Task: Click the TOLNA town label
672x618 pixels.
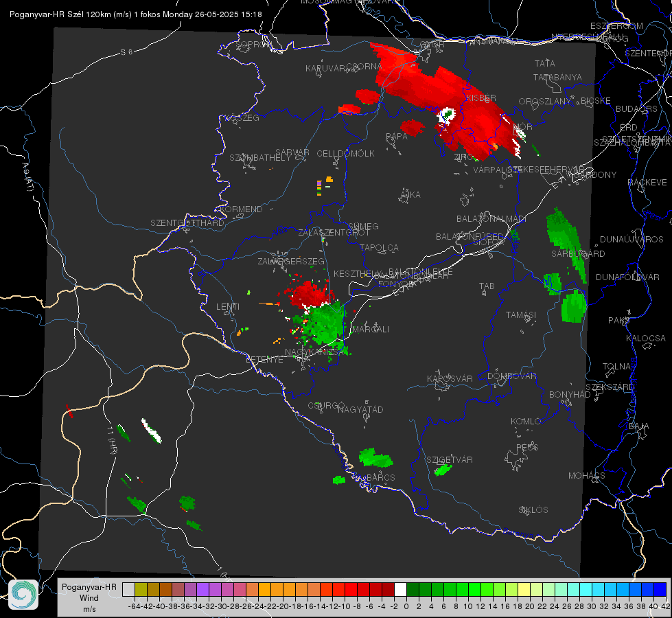Action: point(617,367)
